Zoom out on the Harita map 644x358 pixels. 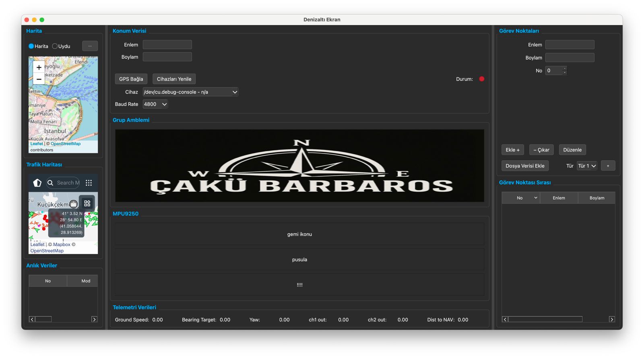pyautogui.click(x=39, y=79)
